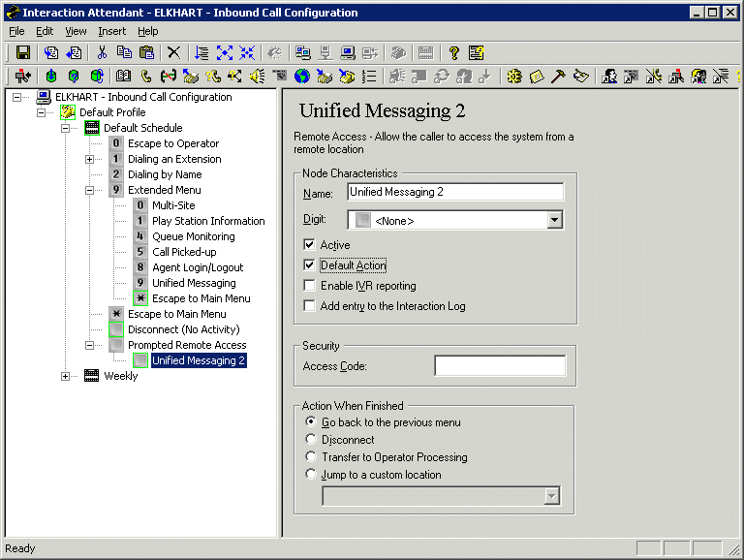
Task: Click the globe icon in second toolbar
Action: (x=302, y=76)
